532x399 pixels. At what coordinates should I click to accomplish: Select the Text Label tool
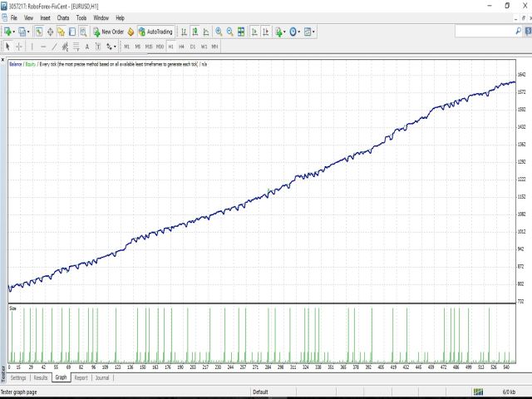point(98,47)
